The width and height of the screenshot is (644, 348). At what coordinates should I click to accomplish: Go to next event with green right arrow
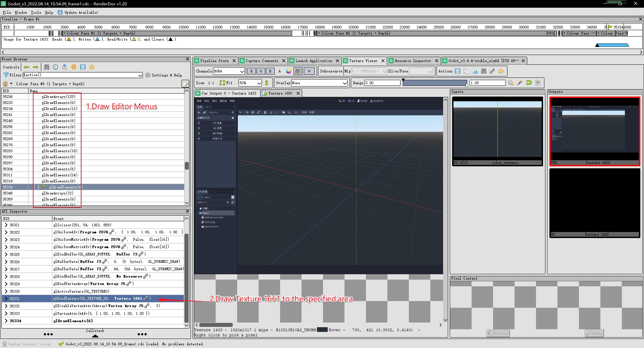pyautogui.click(x=35, y=67)
